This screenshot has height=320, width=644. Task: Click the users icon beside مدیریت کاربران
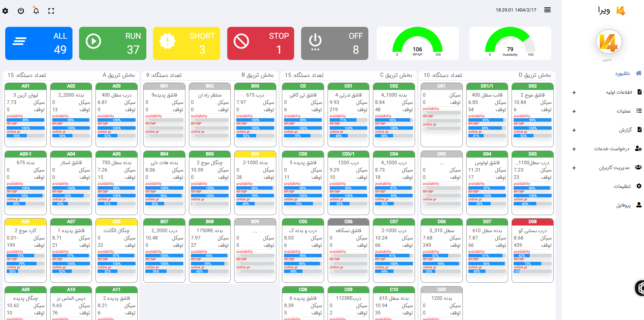point(638,167)
